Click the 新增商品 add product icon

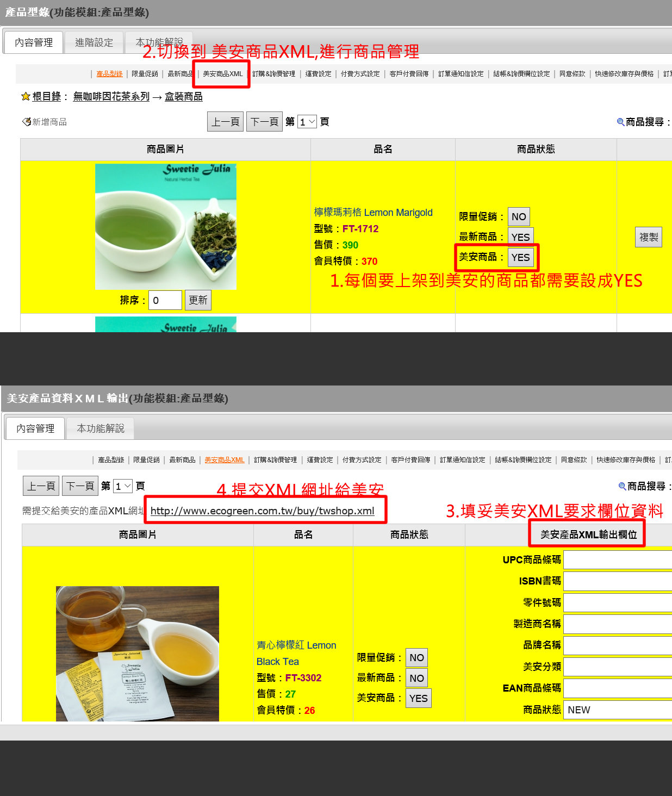point(26,122)
